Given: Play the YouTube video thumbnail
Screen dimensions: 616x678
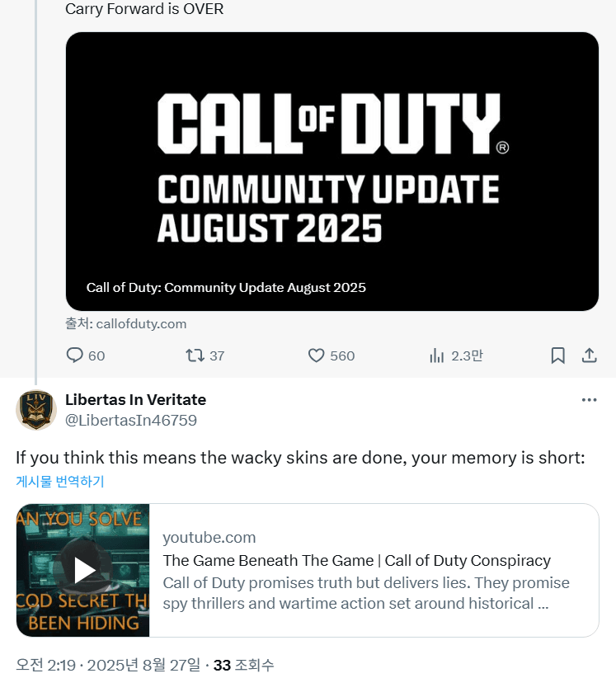Looking at the screenshot, I should click(83, 570).
